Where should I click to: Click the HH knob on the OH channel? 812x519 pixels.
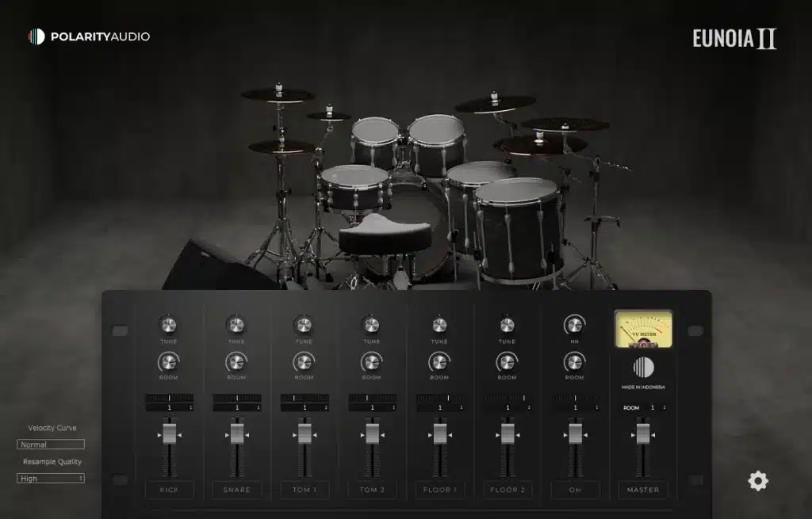(575, 325)
